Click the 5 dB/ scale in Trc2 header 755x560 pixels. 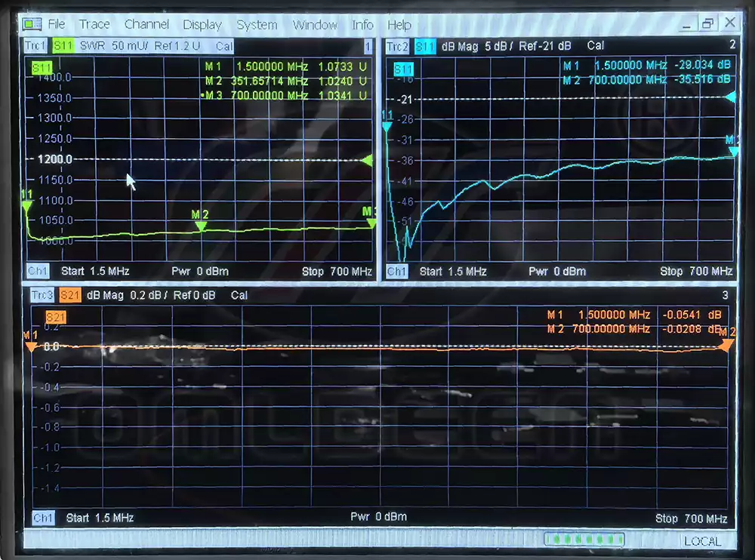pos(499,46)
